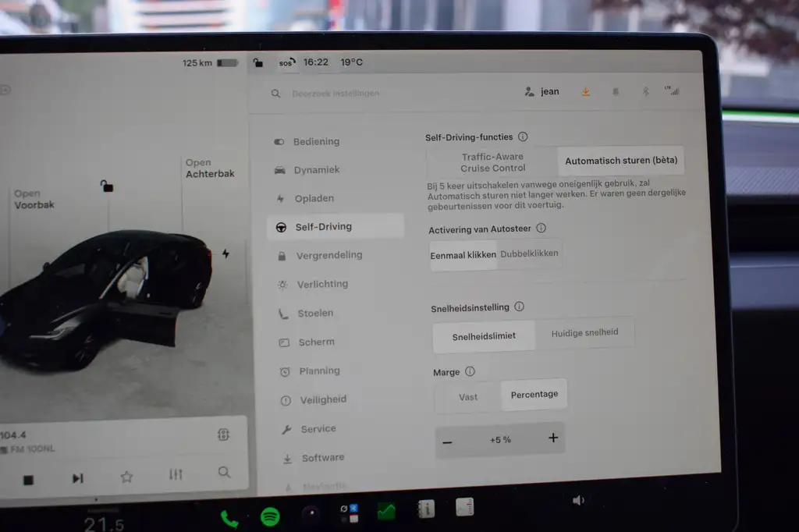The image size is (799, 532).
Task: Switch speed setting to Huidige snelheid
Action: tap(584, 333)
